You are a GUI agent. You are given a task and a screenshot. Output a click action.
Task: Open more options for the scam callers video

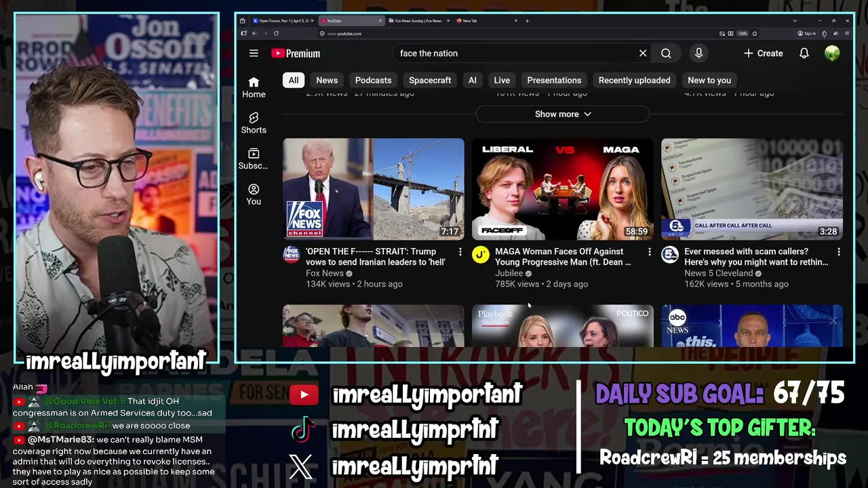tap(838, 252)
